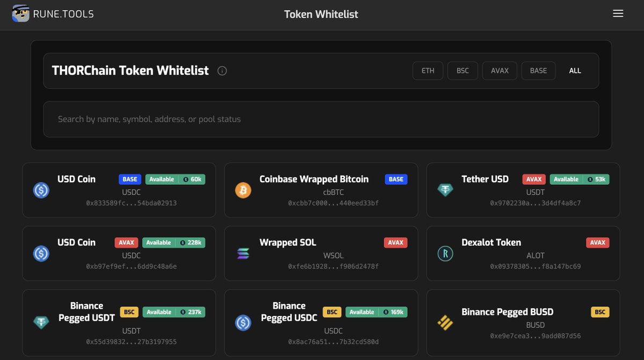
Task: Filter tokens by BSC chain
Action: click(x=463, y=71)
